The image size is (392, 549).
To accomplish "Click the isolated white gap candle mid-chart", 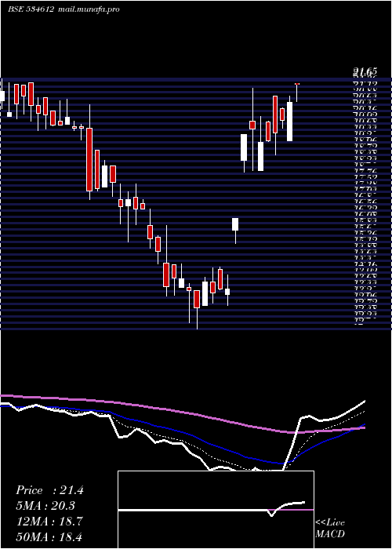I will point(235,224).
